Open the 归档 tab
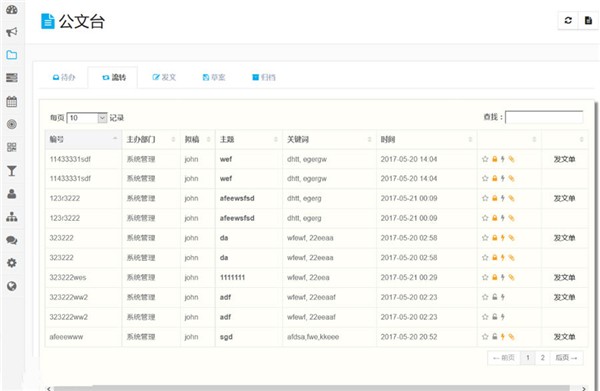This screenshot has width=600, height=391. (264, 77)
